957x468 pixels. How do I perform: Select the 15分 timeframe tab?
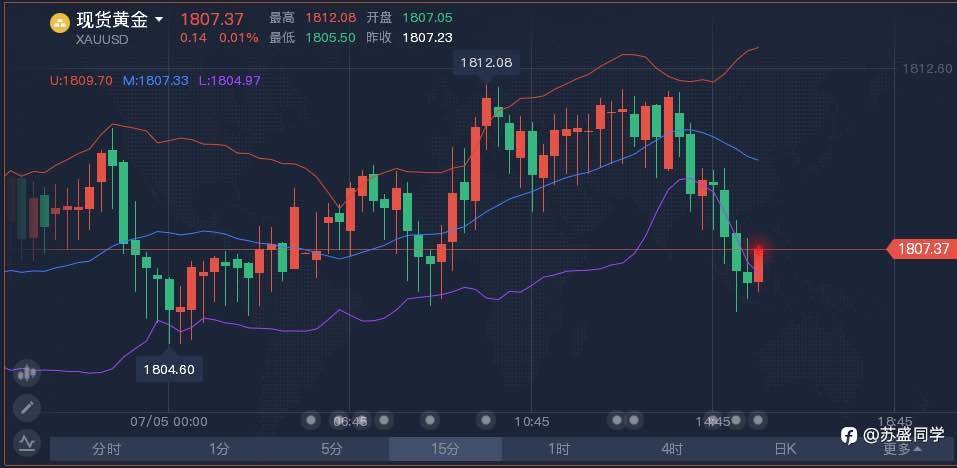[445, 450]
